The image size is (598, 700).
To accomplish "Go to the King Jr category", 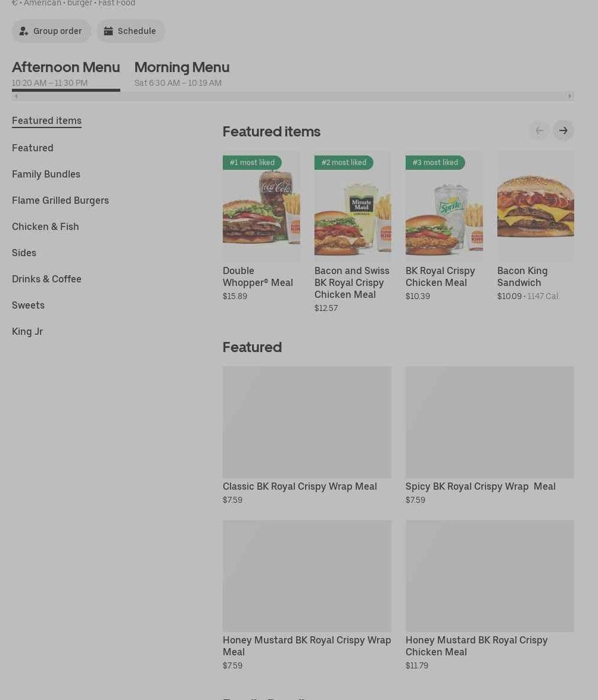I will click(27, 331).
